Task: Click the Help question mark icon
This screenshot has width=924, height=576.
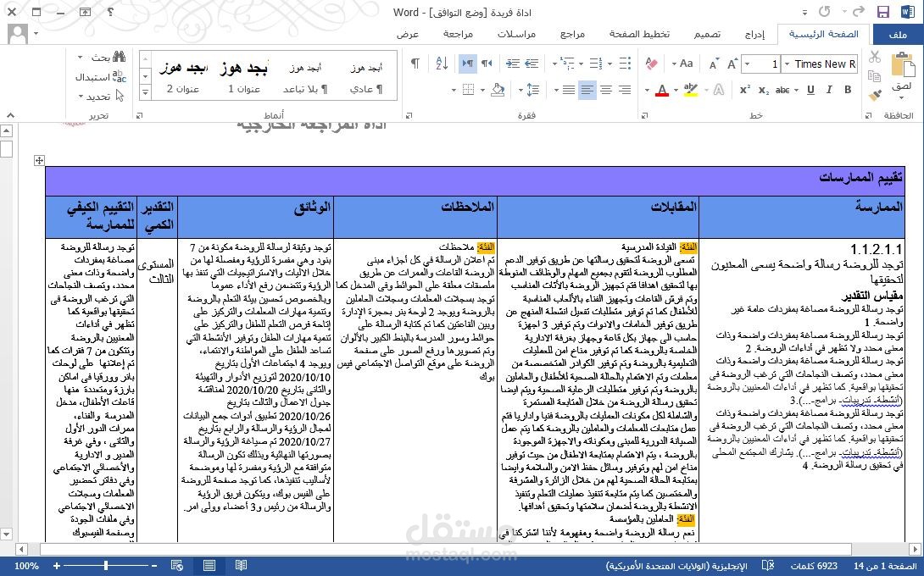Action: tap(110, 11)
